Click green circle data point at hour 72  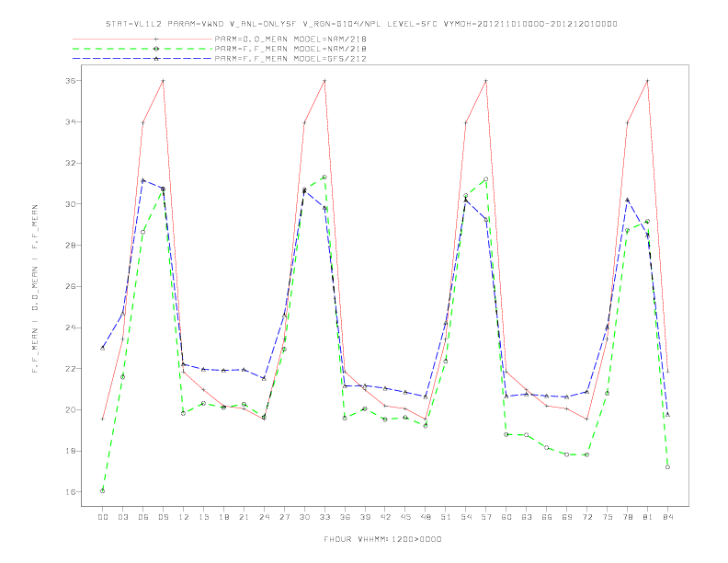coord(586,454)
